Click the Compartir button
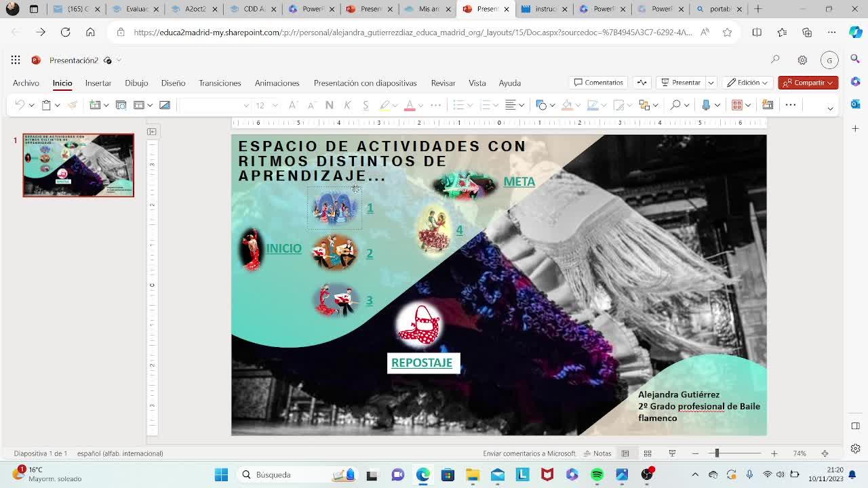Image resolution: width=868 pixels, height=488 pixels. (x=808, y=83)
